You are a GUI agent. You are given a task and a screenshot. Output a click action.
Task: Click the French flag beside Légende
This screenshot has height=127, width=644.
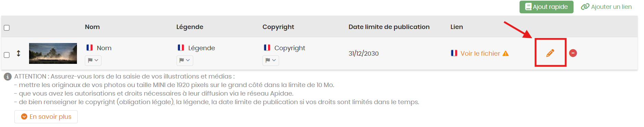point(181,47)
